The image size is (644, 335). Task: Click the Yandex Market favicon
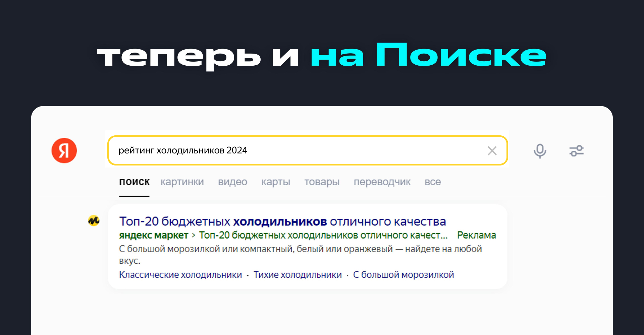94,220
